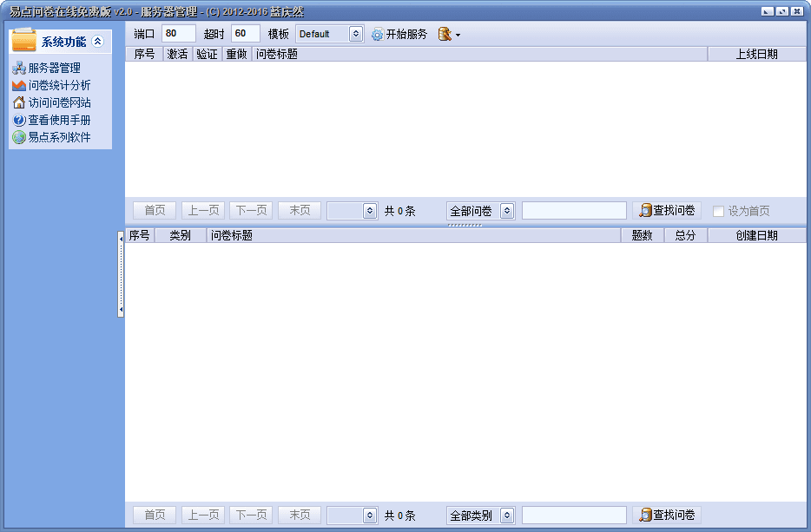Click the upper 查找问卷 search icon button
The image size is (811, 532).
click(x=644, y=211)
